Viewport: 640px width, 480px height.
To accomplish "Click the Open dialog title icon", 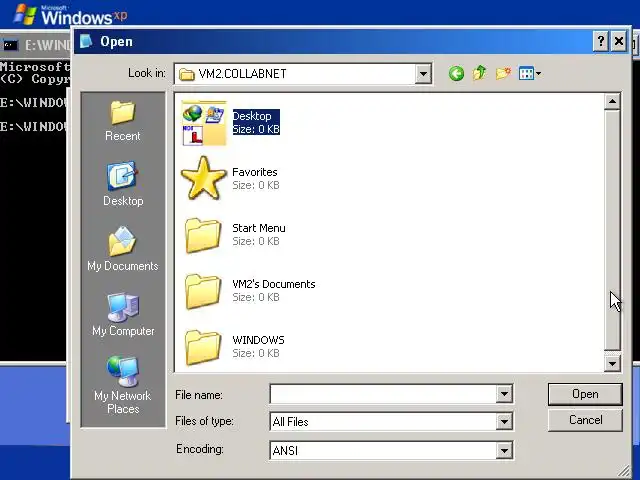I will [x=86, y=41].
